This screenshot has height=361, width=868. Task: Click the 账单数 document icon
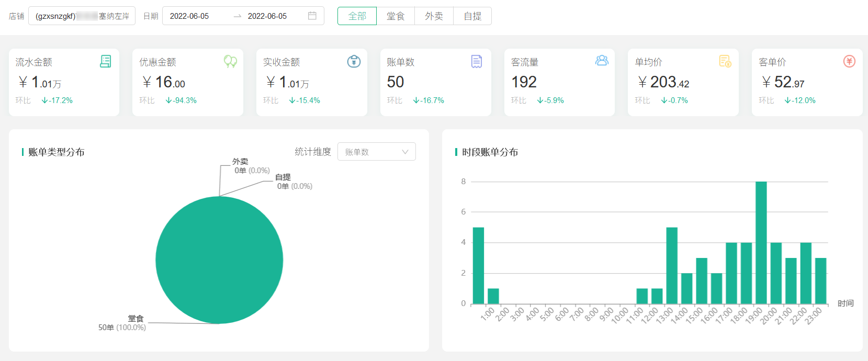477,62
